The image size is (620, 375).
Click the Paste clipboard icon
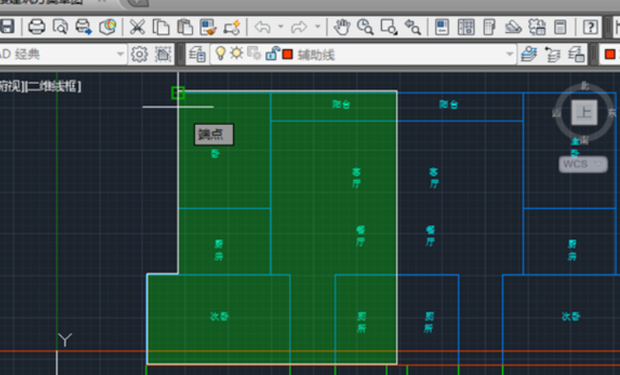[184, 27]
